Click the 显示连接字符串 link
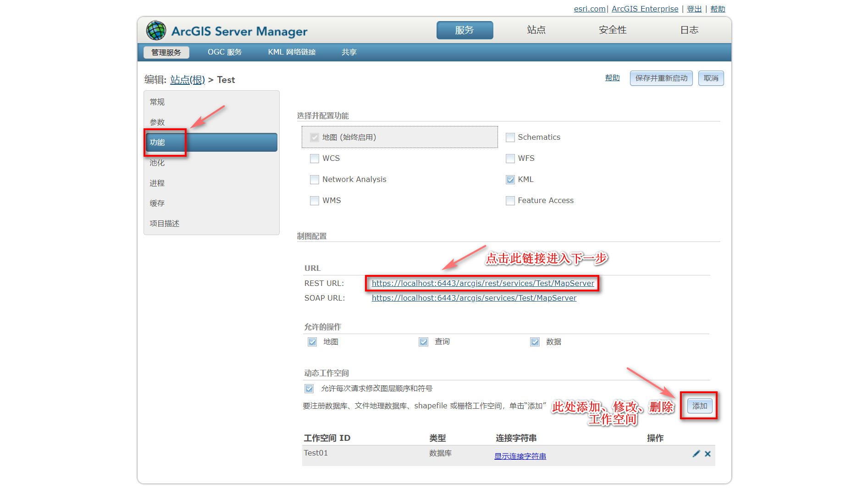The height and width of the screenshot is (494, 868). coord(520,456)
